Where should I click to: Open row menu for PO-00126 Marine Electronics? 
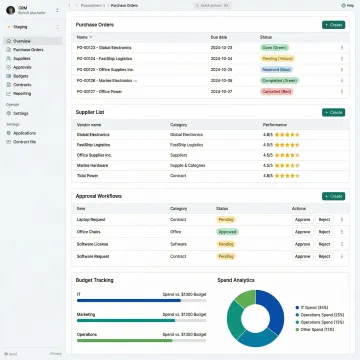342,81
